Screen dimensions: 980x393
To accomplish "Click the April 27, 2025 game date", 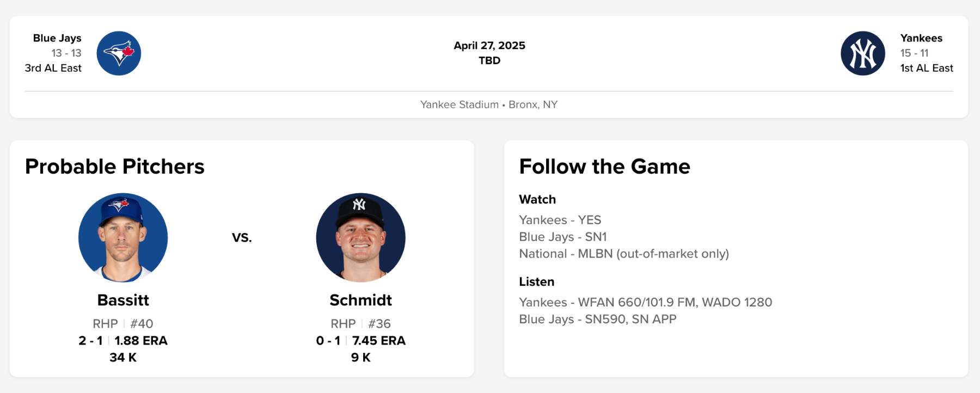I will pos(489,46).
